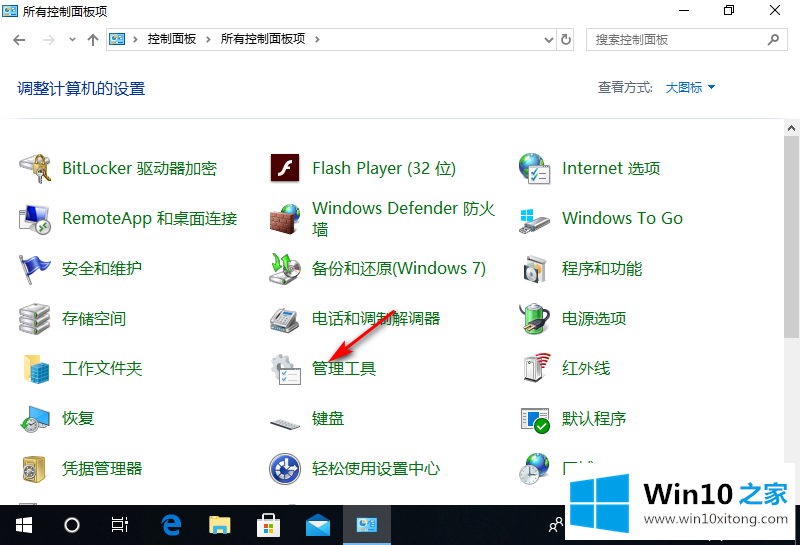This screenshot has width=800, height=545.
Task: Open Mail app from taskbar
Action: click(317, 525)
